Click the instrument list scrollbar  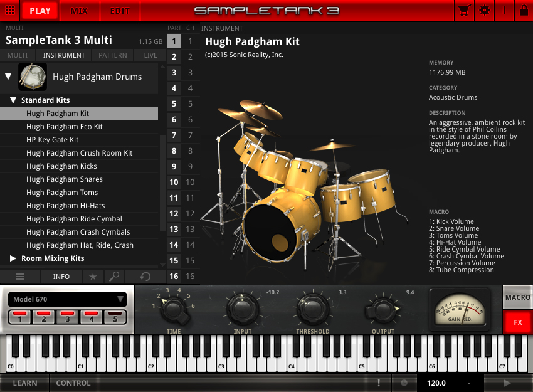coord(162,184)
